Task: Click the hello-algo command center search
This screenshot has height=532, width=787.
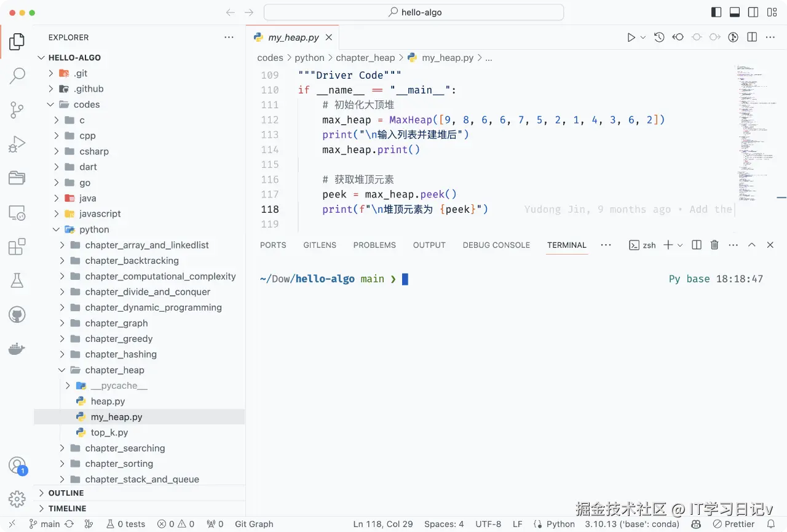Action: point(414,12)
